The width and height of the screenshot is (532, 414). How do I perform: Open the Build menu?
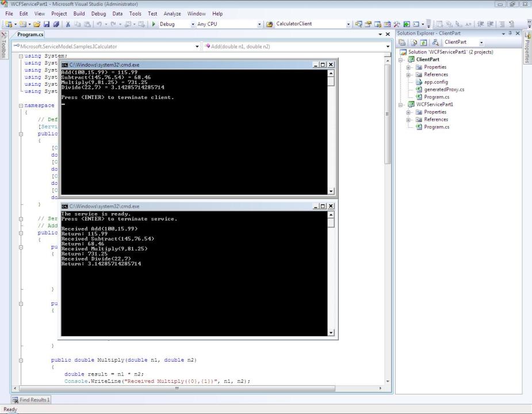click(x=79, y=13)
